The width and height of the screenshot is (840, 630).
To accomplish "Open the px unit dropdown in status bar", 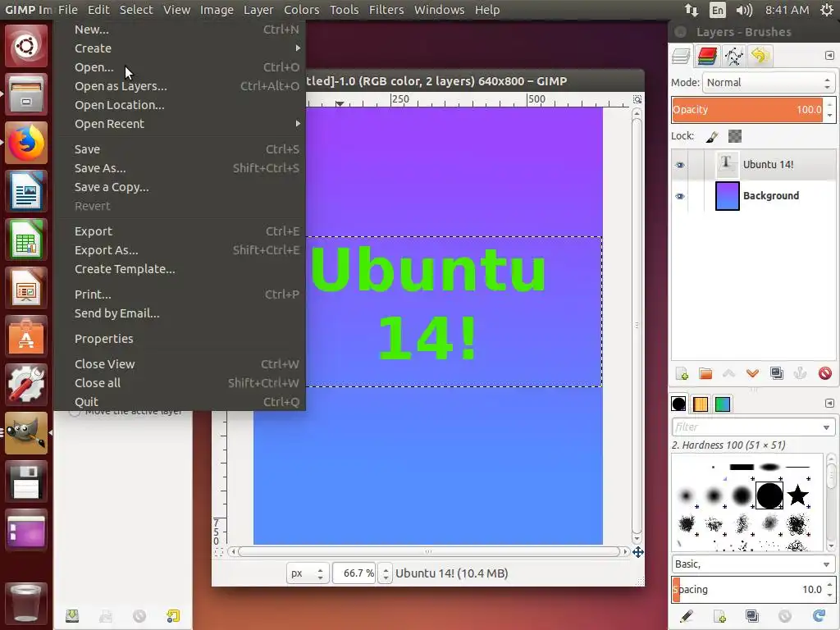I will 308,573.
